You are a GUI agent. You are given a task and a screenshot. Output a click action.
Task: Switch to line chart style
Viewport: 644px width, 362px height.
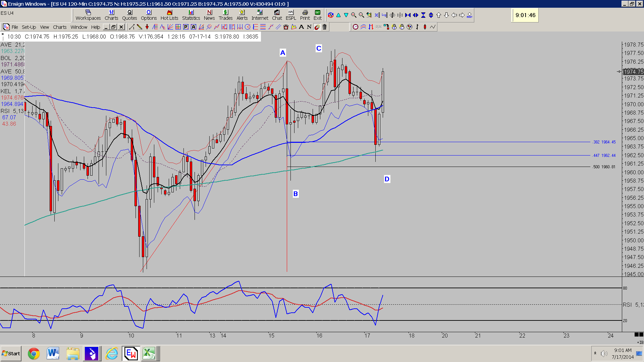(x=433, y=27)
